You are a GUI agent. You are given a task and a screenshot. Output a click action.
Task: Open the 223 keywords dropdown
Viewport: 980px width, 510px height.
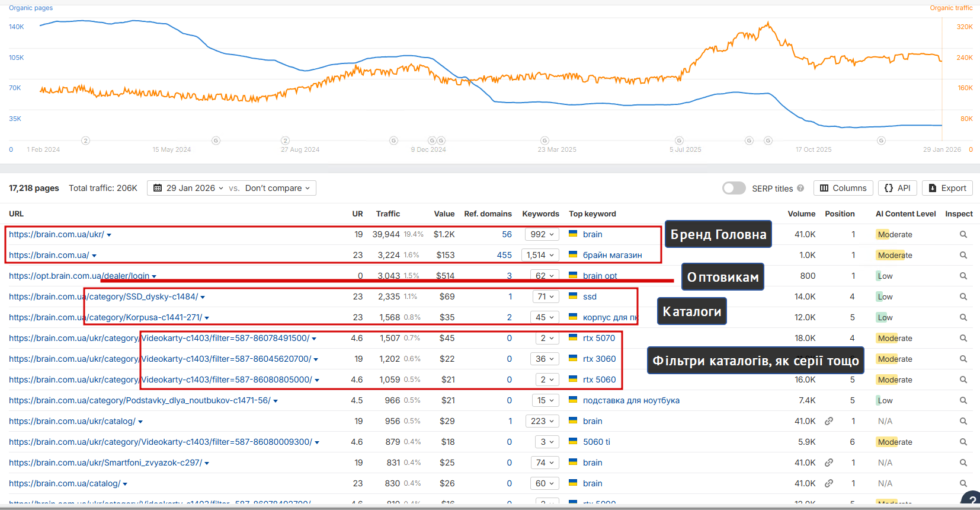pos(542,421)
